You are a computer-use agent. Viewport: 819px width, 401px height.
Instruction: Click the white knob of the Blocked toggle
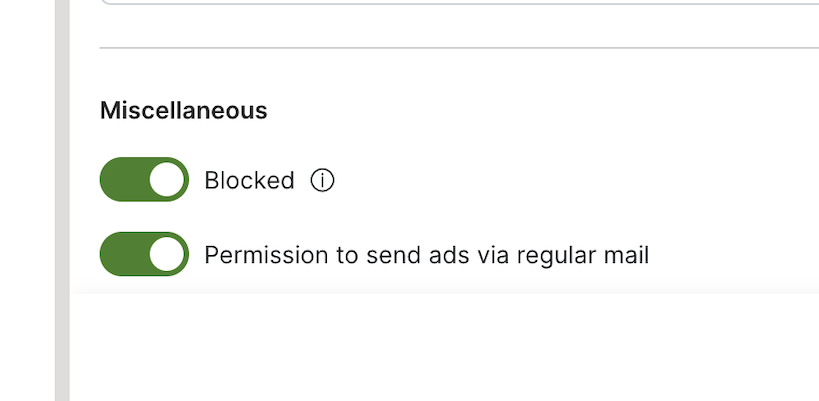tap(168, 180)
